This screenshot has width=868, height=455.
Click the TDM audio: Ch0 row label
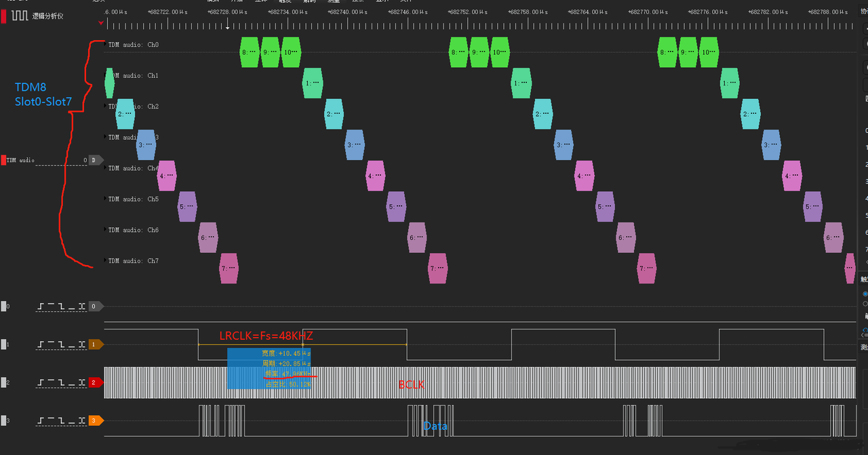(134, 45)
